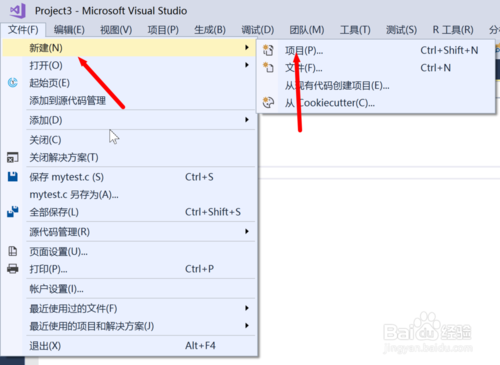
Task: Open the 团队(M) menu
Action: pyautogui.click(x=307, y=30)
